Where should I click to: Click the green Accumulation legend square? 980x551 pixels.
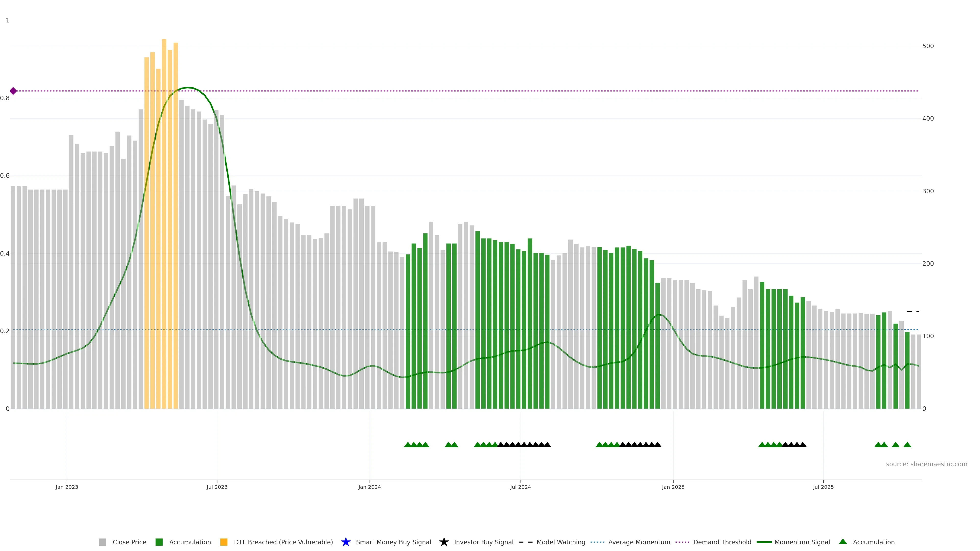tap(159, 542)
